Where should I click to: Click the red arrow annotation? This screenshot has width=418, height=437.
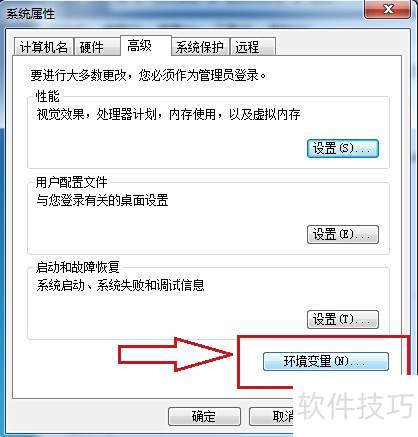pos(176,354)
